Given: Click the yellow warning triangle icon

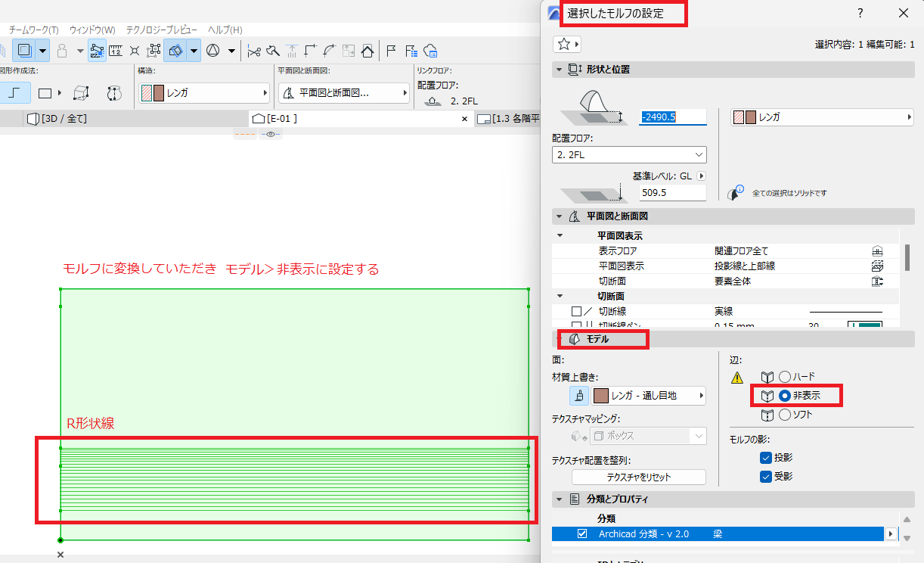Looking at the screenshot, I should (x=737, y=377).
